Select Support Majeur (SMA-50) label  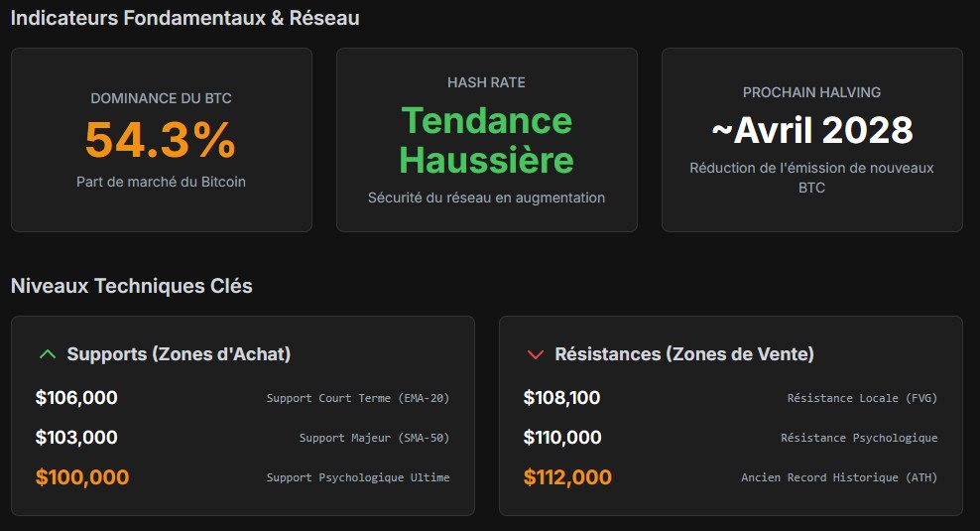pyautogui.click(x=374, y=438)
